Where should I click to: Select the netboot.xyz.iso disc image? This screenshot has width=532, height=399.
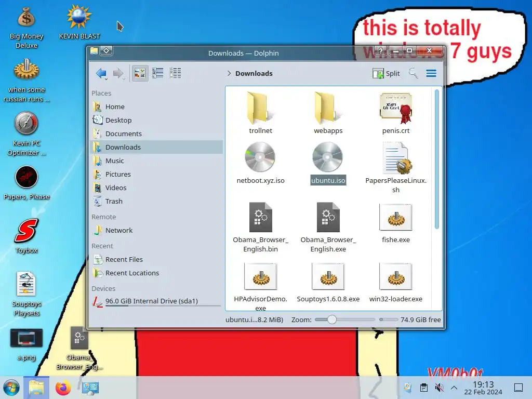click(260, 163)
